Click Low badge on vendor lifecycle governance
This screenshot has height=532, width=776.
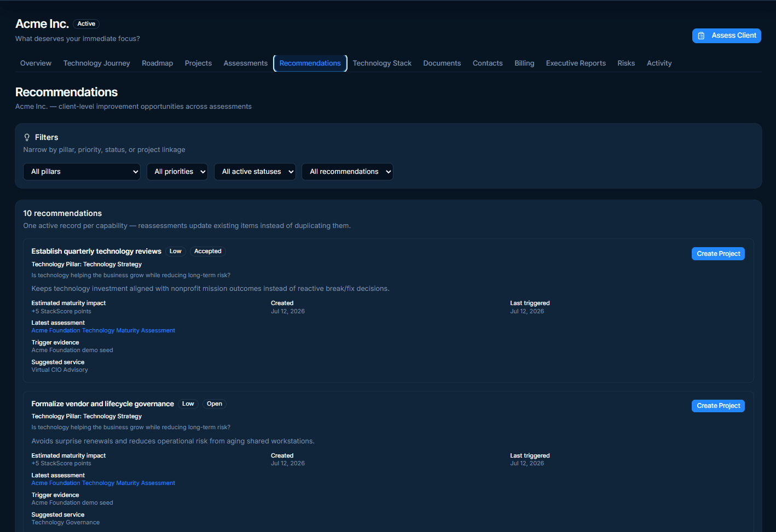pyautogui.click(x=188, y=404)
